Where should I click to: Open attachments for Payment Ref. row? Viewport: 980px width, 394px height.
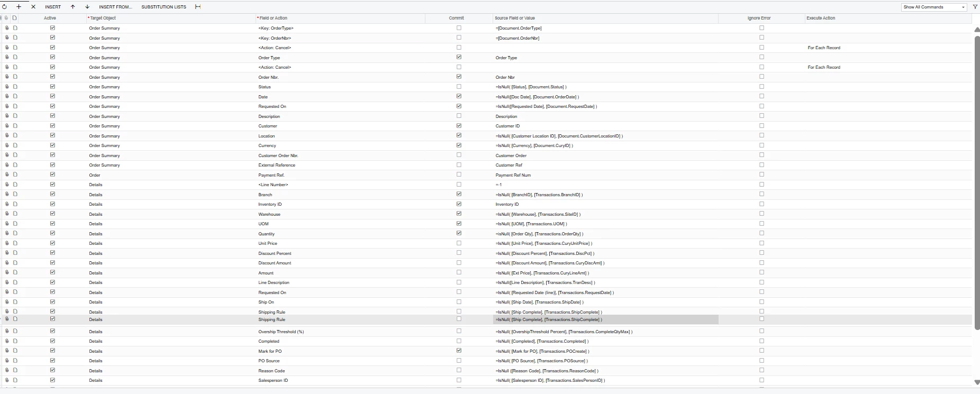[7, 175]
